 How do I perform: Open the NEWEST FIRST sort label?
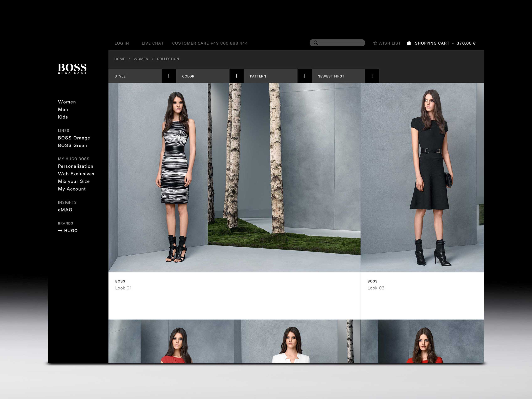click(331, 76)
